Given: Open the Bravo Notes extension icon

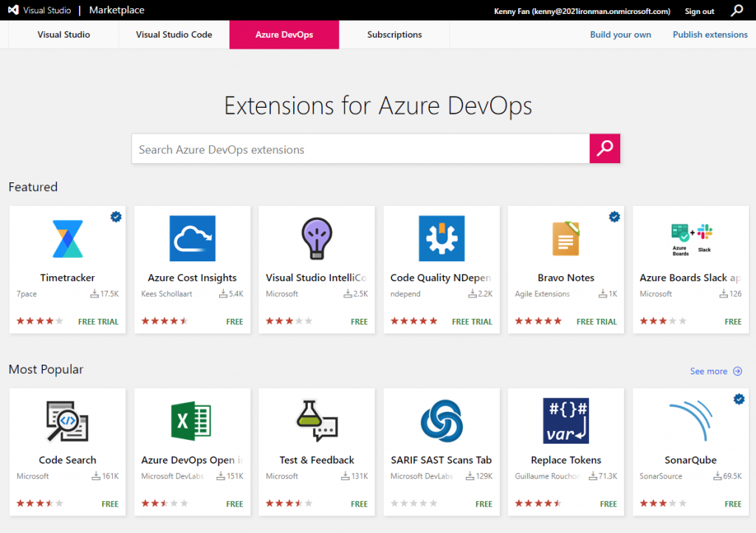Looking at the screenshot, I should point(566,238).
